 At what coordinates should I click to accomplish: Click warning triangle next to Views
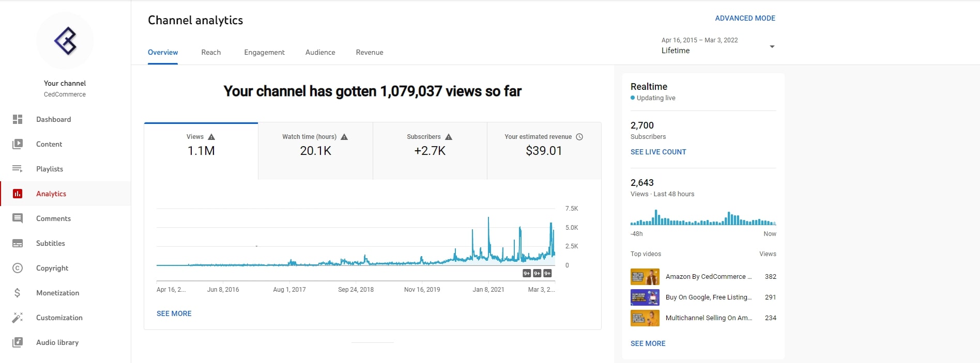click(x=211, y=137)
